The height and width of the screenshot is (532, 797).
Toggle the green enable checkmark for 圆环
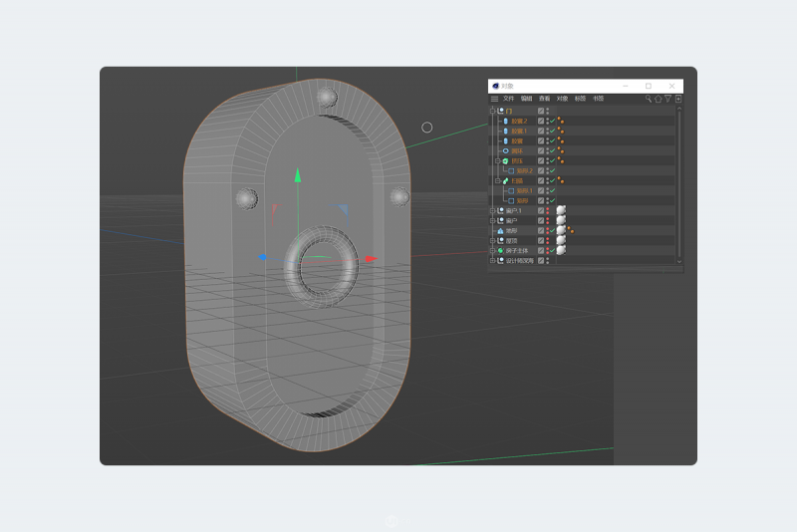(552, 150)
